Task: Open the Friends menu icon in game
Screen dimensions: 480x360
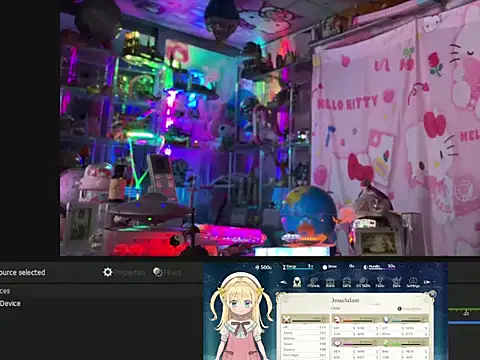Action: tap(313, 282)
